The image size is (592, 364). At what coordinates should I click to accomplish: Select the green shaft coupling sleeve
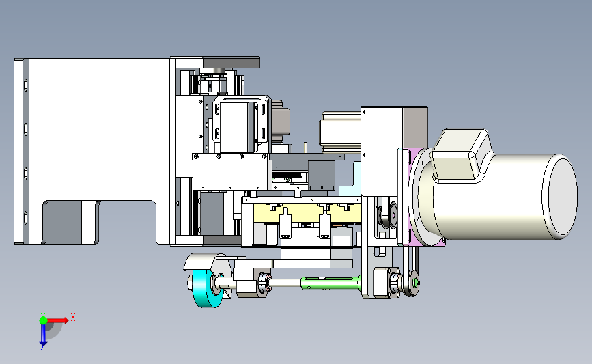330,283
